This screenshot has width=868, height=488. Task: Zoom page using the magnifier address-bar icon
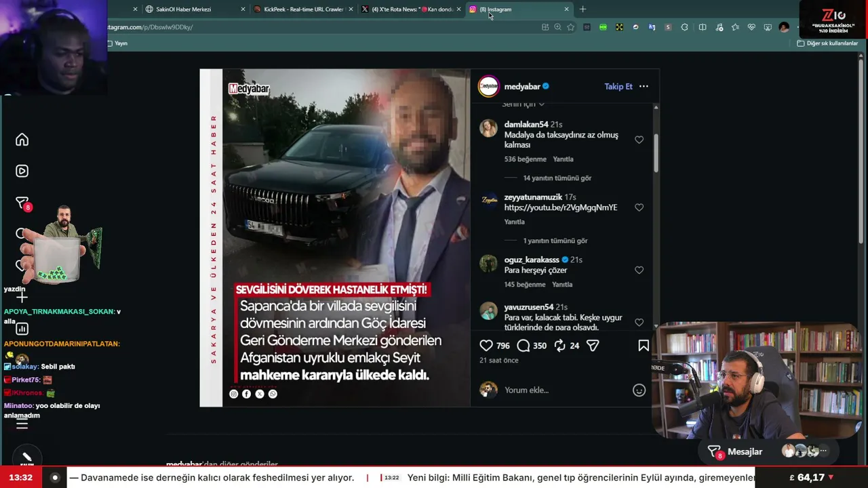click(557, 27)
